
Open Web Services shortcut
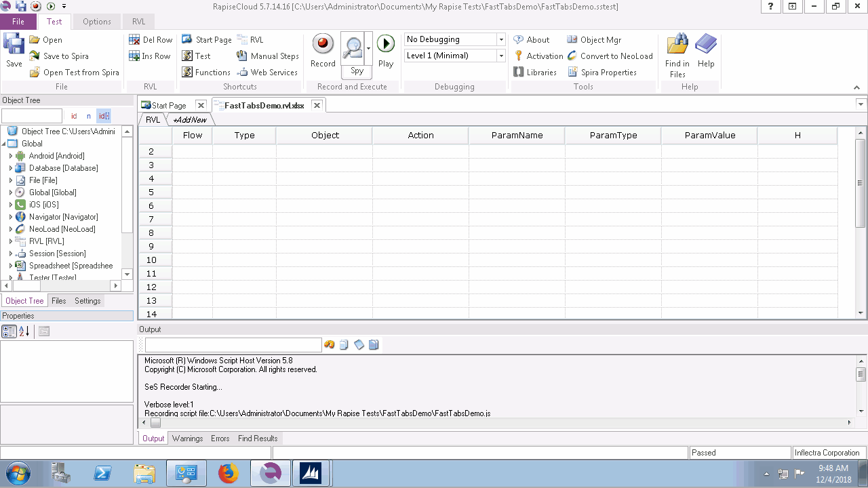267,73
